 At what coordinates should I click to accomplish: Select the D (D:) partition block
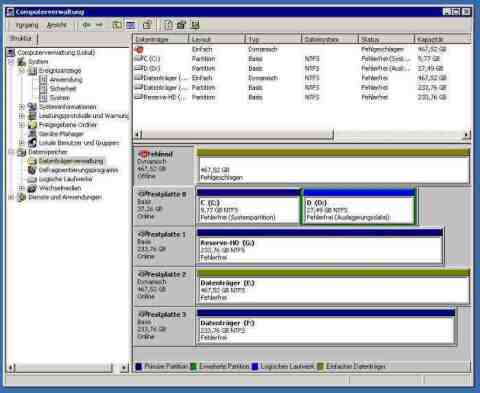359,206
